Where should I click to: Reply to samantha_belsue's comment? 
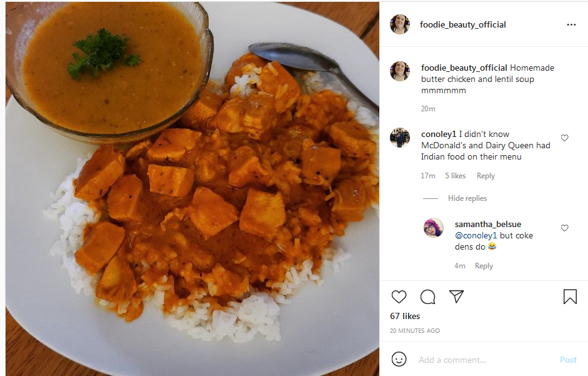pos(484,266)
